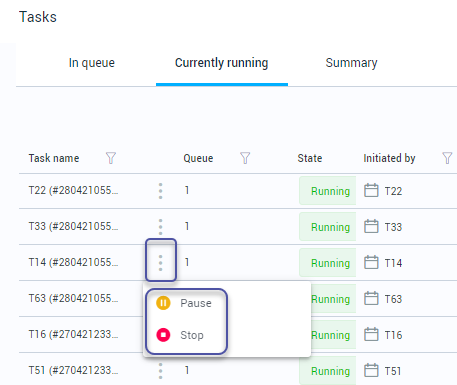Image resolution: width=457 pixels, height=385 pixels.
Task: Click the calendar icon next to T33
Action: [371, 226]
